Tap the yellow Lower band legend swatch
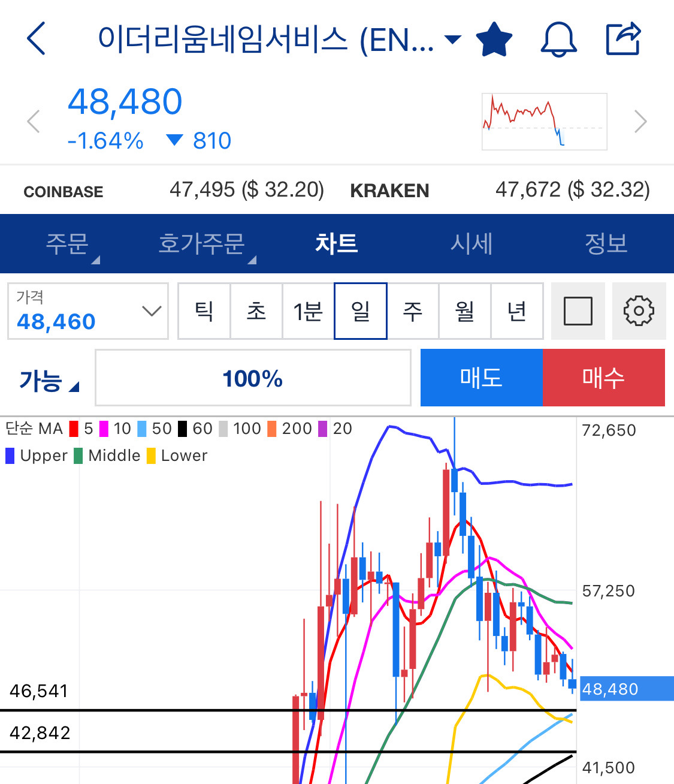This screenshot has height=784, width=674. coord(151,456)
